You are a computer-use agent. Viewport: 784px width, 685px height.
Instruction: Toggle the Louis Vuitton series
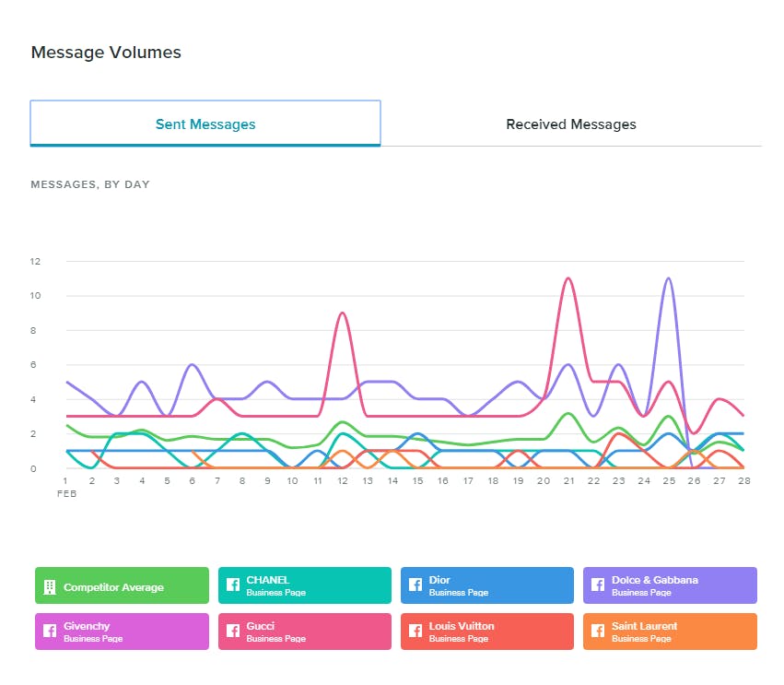[487, 632]
